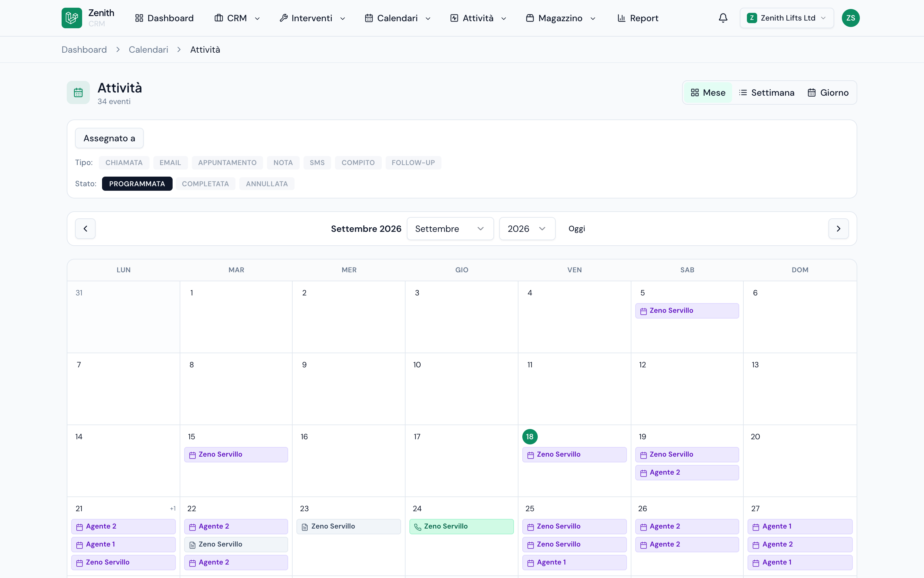This screenshot has width=924, height=578.
Task: Show +1 more events on 21
Action: pyautogui.click(x=173, y=509)
